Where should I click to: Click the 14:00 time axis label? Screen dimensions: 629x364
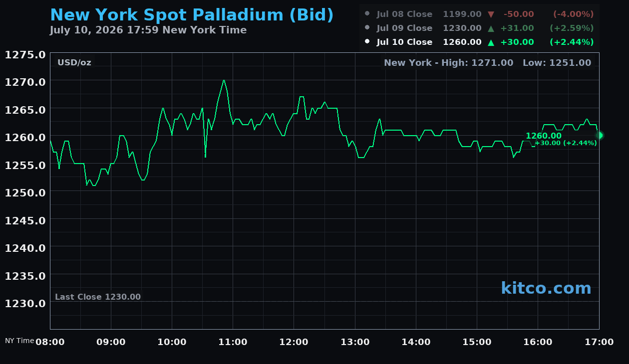tap(416, 342)
